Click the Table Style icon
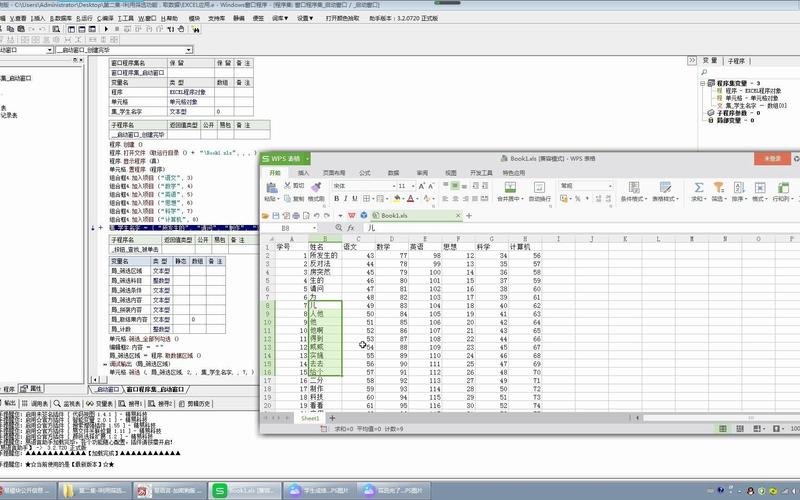 665,187
